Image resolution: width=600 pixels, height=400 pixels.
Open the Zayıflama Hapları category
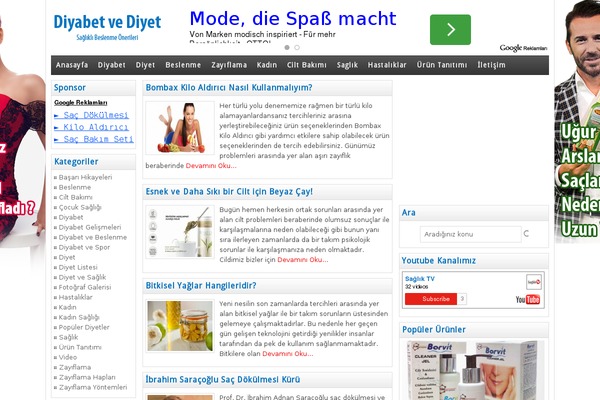point(87,377)
